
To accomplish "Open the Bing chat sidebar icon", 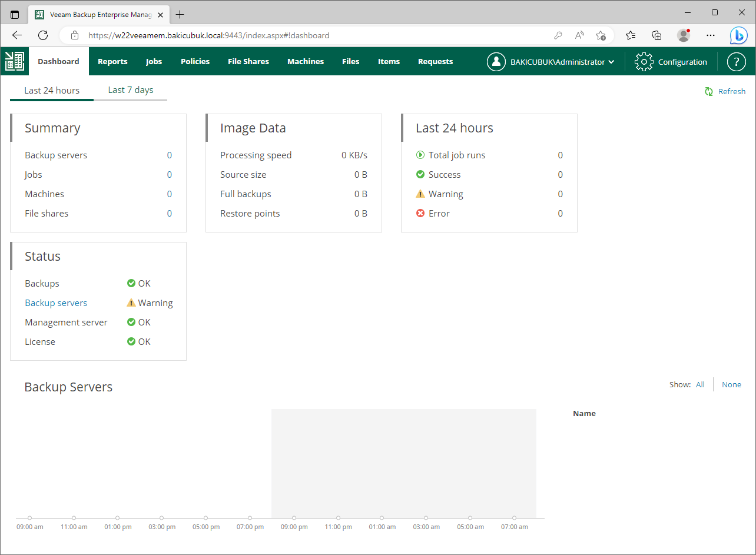I will 739,35.
